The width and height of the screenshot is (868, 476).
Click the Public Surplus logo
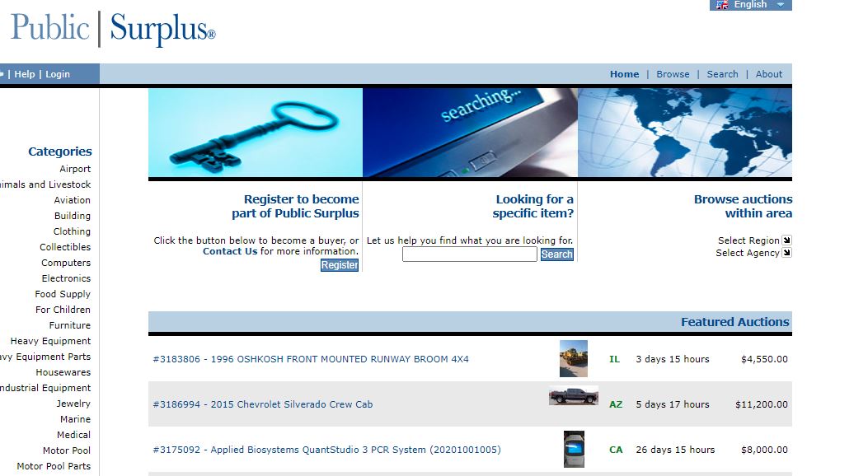tap(113, 28)
